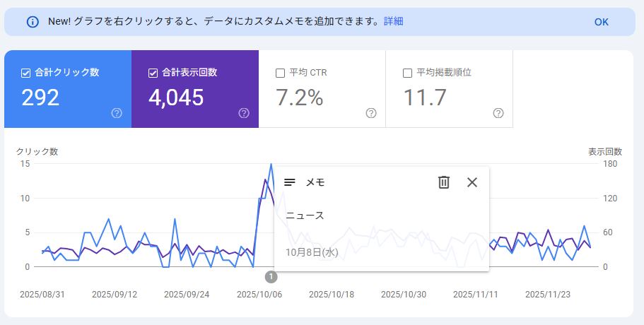644x325 pixels.
Task: Select the 11.7 average position metric value
Action: [425, 97]
